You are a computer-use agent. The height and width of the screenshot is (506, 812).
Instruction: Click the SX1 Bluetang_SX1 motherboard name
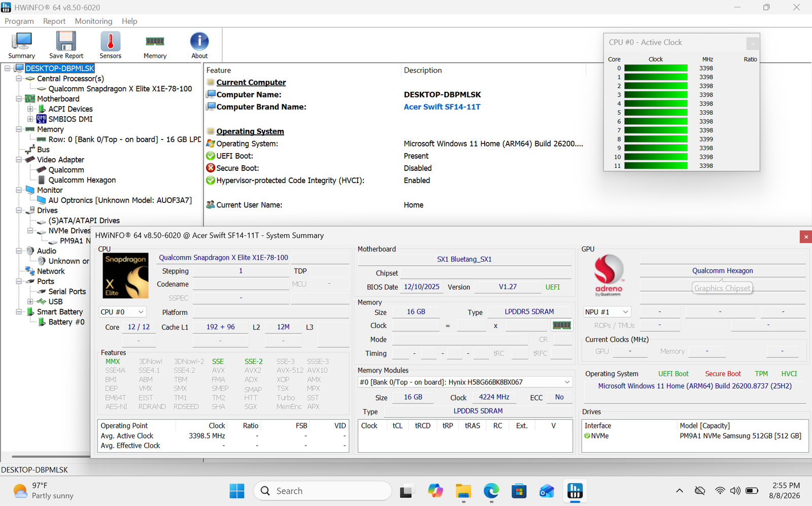[464, 259]
